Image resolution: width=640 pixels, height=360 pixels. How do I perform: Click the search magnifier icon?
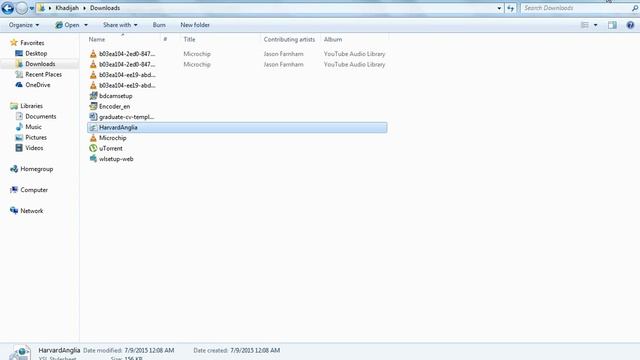[x=635, y=8]
